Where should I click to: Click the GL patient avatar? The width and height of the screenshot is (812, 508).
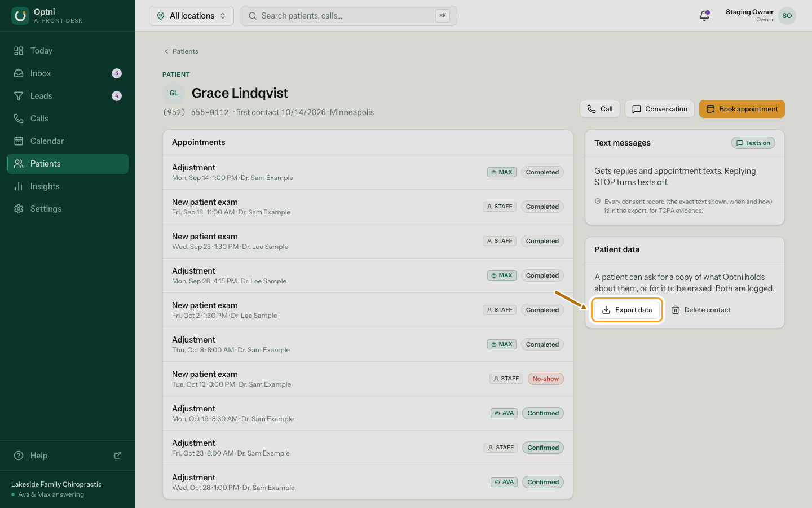(174, 93)
